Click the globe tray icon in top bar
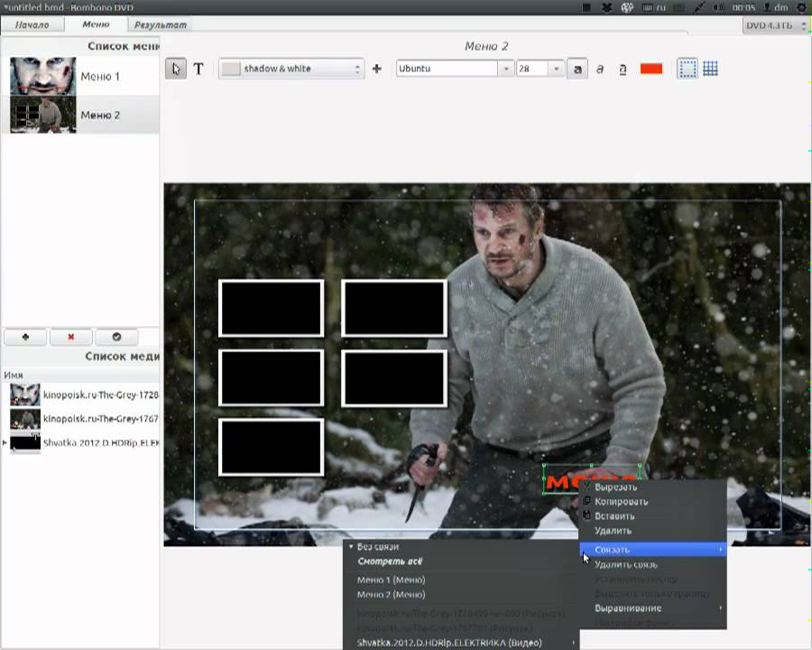Screen dimensions: 812x650 (627, 7)
